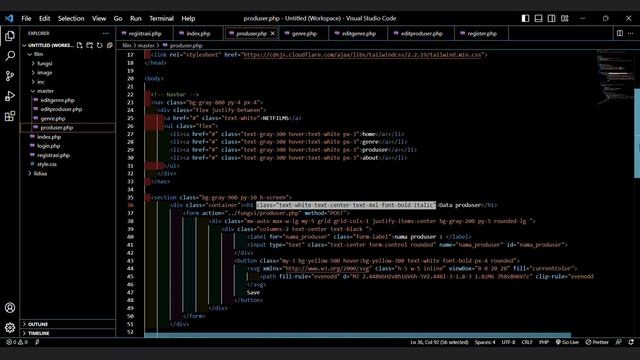Screen dimensions: 640x360
Task: Switch to the editproduser.php tab
Action: (x=421, y=33)
